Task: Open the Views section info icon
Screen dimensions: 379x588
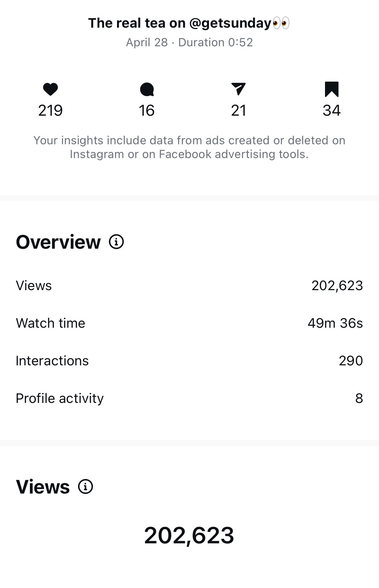Action: click(x=86, y=486)
